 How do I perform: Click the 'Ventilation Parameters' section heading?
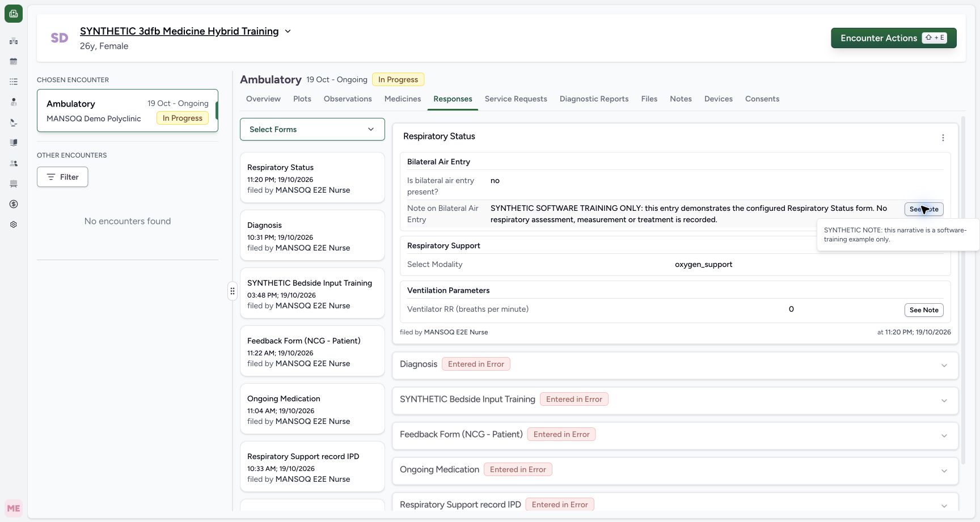pos(448,290)
